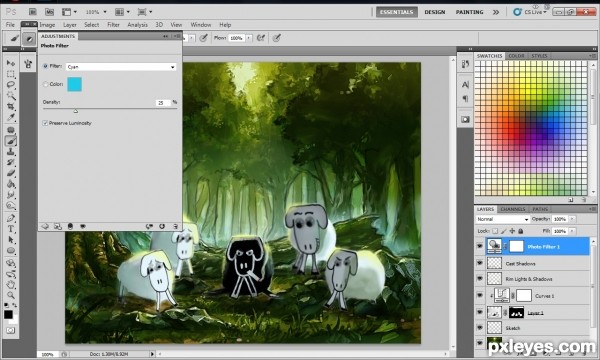Hide the Photo Filter 1 layer
The image size is (600, 360).
coord(479,246)
